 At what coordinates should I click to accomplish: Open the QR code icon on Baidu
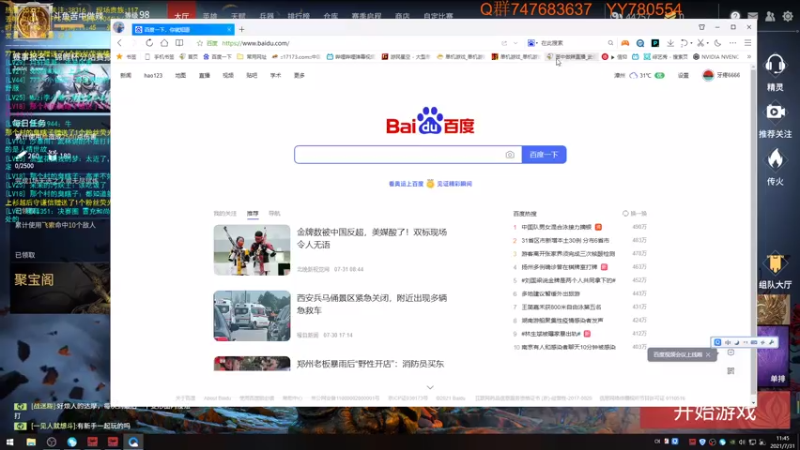pos(731,371)
